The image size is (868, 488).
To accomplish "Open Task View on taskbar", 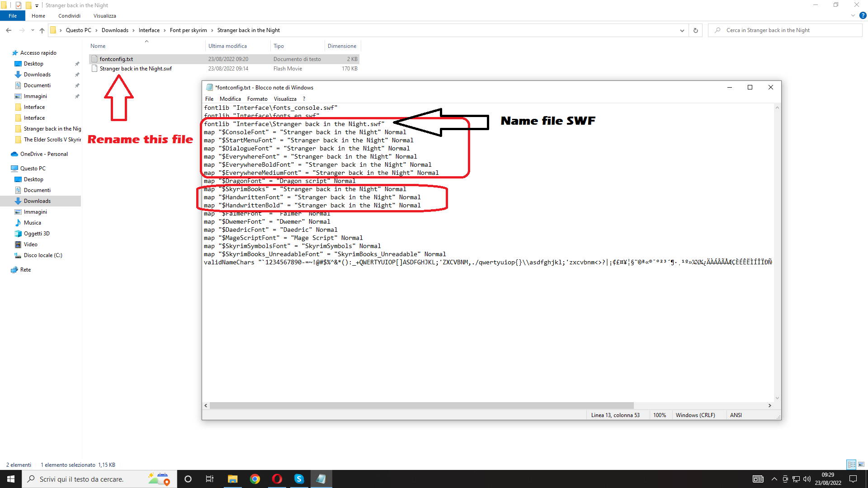I will pos(210,479).
